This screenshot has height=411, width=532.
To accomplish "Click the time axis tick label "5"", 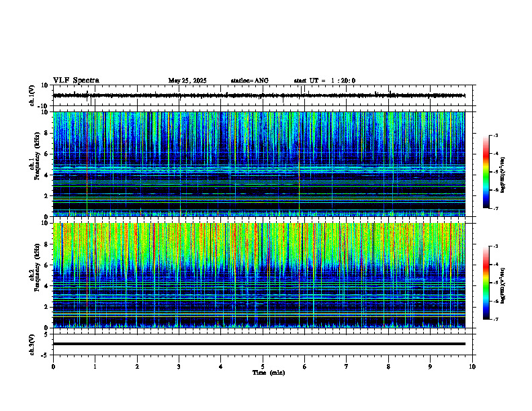I will [x=263, y=367].
